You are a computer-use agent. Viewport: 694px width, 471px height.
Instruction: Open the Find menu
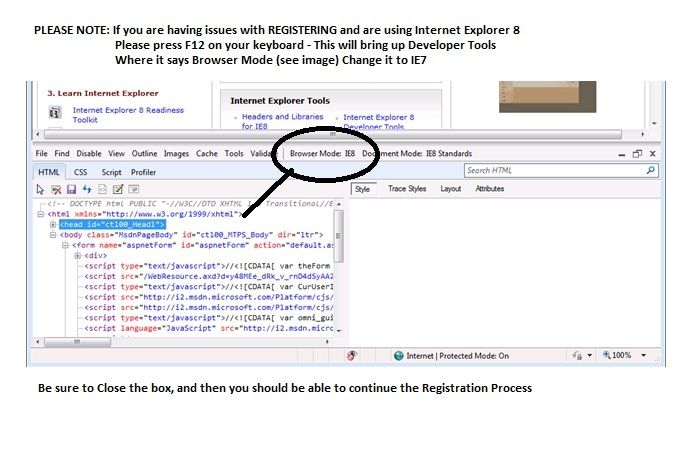point(62,154)
